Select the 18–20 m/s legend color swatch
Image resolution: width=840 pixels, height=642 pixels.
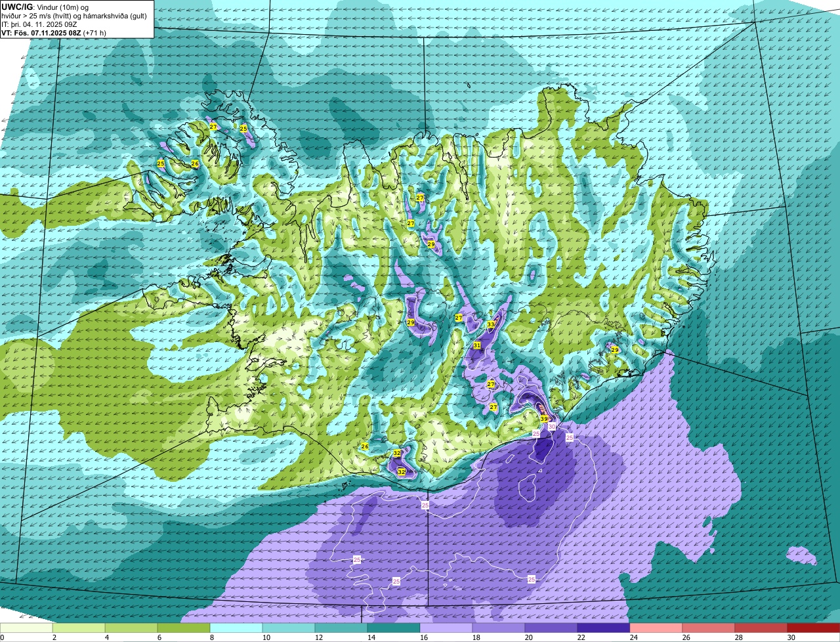[x=499, y=628]
